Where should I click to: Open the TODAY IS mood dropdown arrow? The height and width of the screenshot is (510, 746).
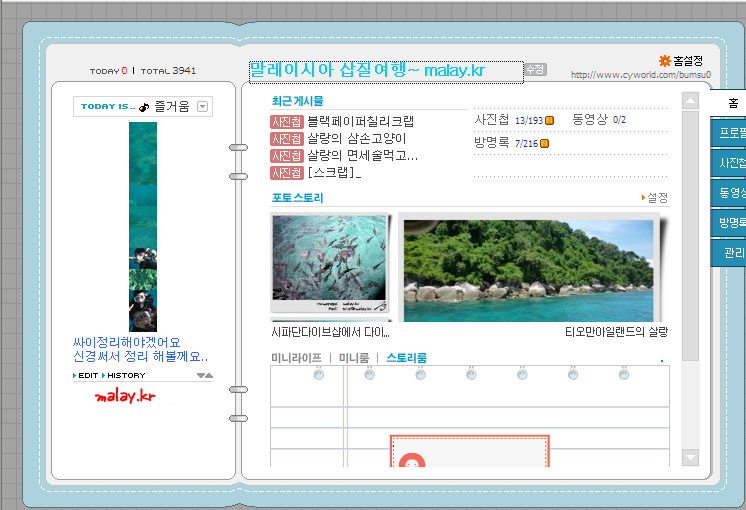coord(202,106)
